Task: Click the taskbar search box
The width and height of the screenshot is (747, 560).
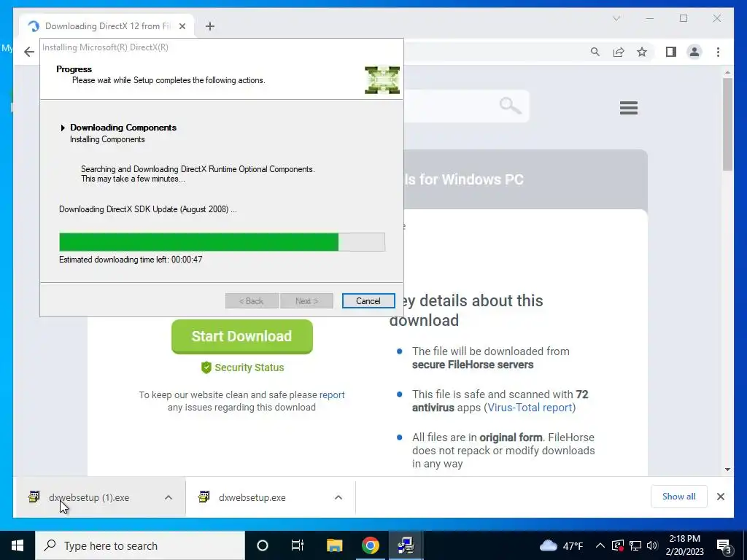Action: (140, 545)
